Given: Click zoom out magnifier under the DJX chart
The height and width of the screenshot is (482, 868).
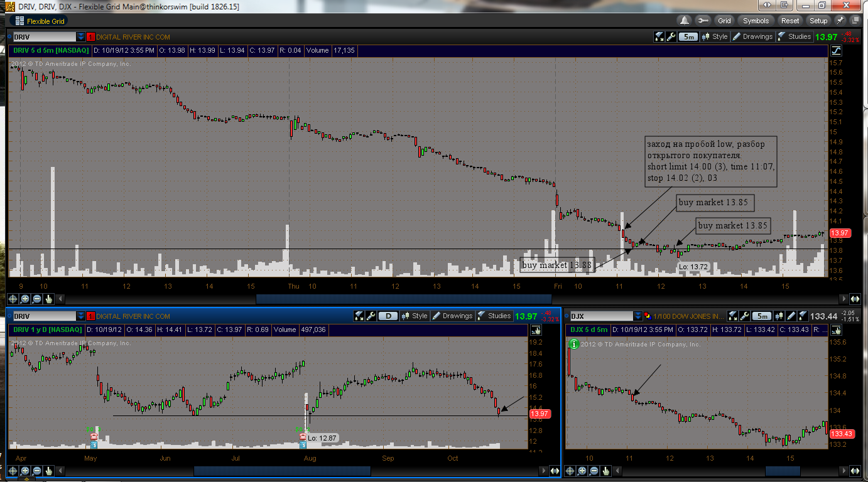Looking at the screenshot, I should point(594,471).
